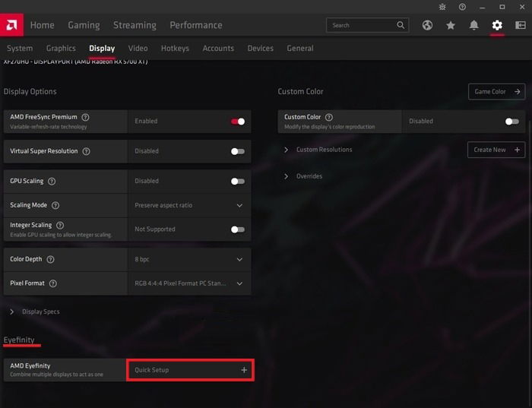
Task: Click Create New custom resolution button
Action: 496,150
